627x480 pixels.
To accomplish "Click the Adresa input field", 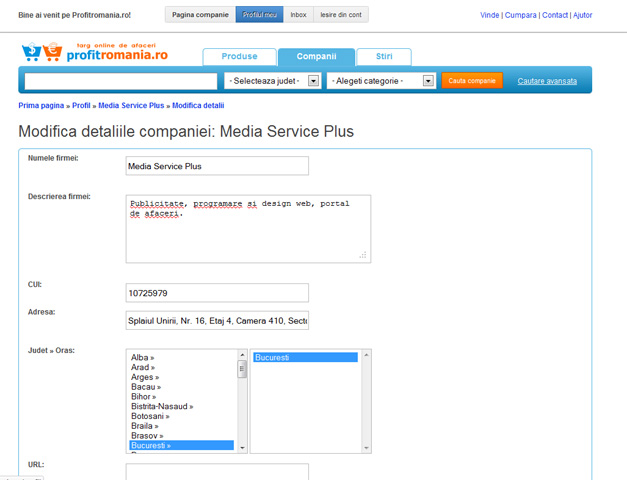I will click(217, 320).
